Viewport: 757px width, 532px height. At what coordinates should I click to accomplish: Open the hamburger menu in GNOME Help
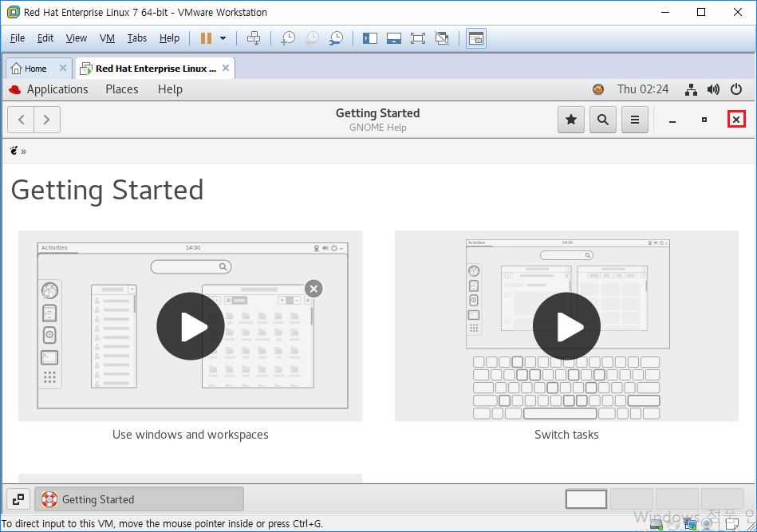(635, 120)
